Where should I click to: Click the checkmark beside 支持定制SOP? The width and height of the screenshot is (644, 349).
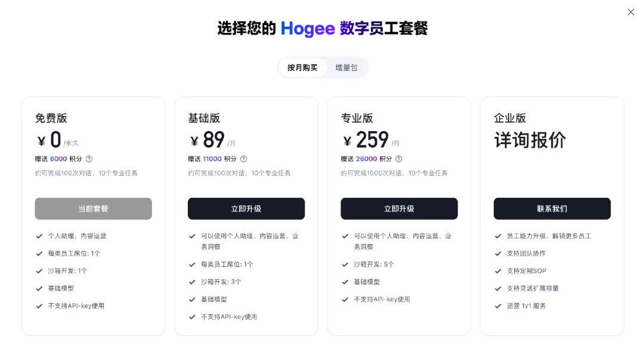click(497, 270)
